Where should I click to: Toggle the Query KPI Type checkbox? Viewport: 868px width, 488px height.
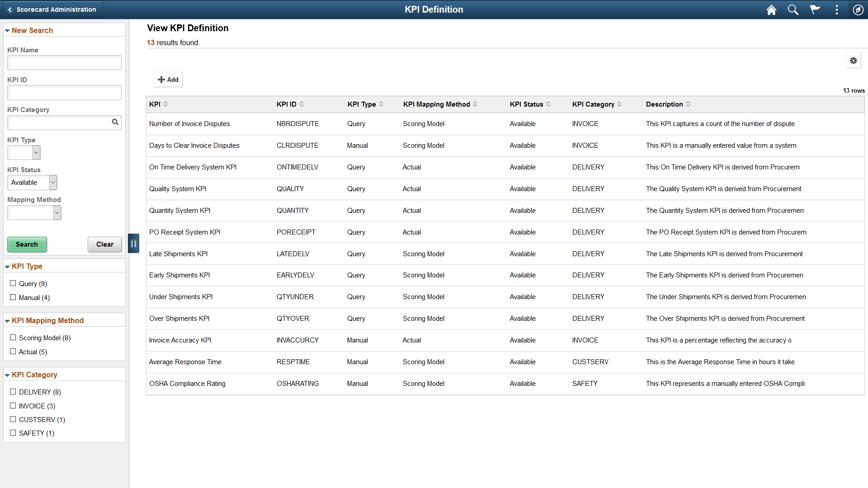tap(13, 283)
